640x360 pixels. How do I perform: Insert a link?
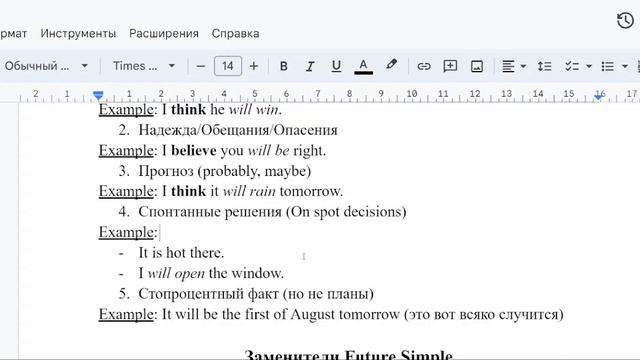click(x=424, y=66)
